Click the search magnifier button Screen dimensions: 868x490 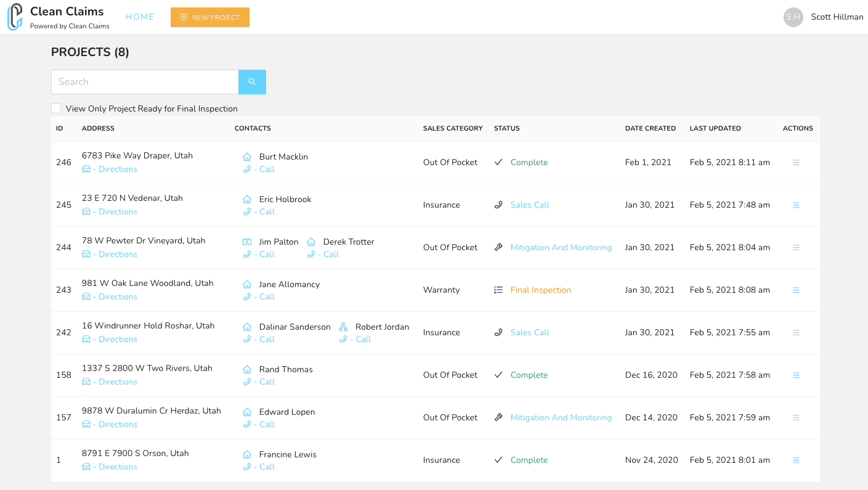coord(252,82)
